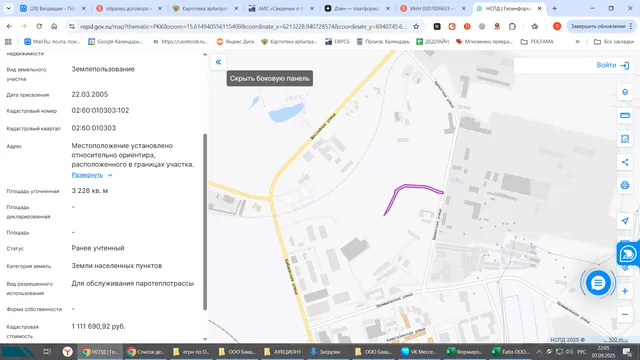Open the apps grid in bookmarks bar
640x360 pixels.
point(8,42)
